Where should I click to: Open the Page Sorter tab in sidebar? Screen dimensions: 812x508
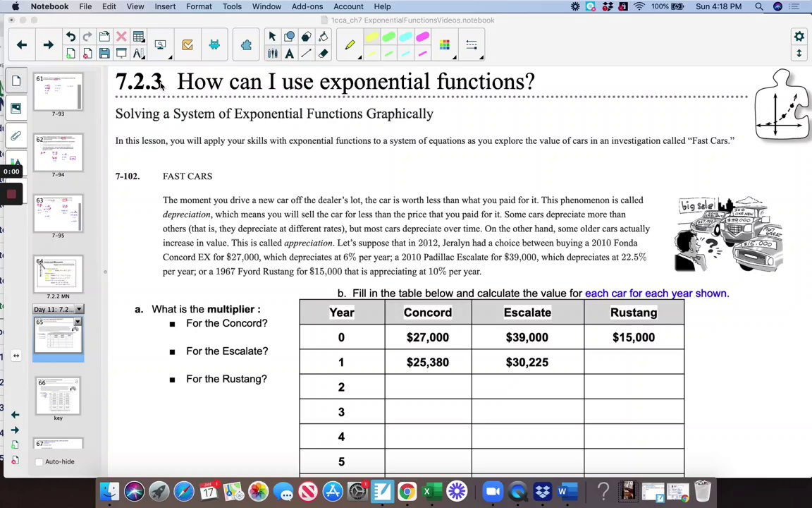click(16, 81)
